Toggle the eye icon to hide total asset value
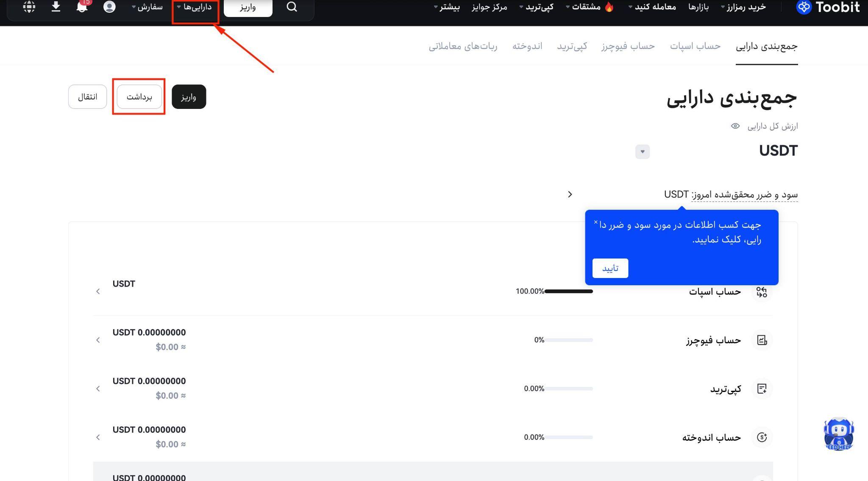868x481 pixels. tap(735, 126)
